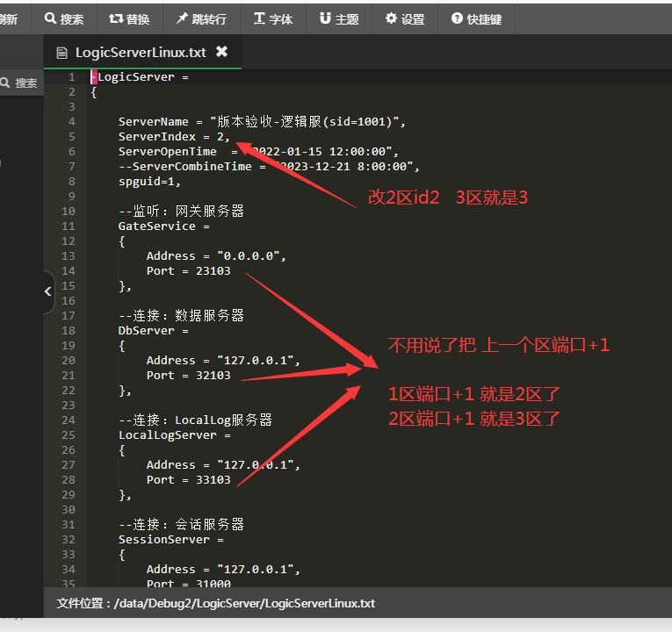Click the Port = 33103 line

tap(188, 479)
